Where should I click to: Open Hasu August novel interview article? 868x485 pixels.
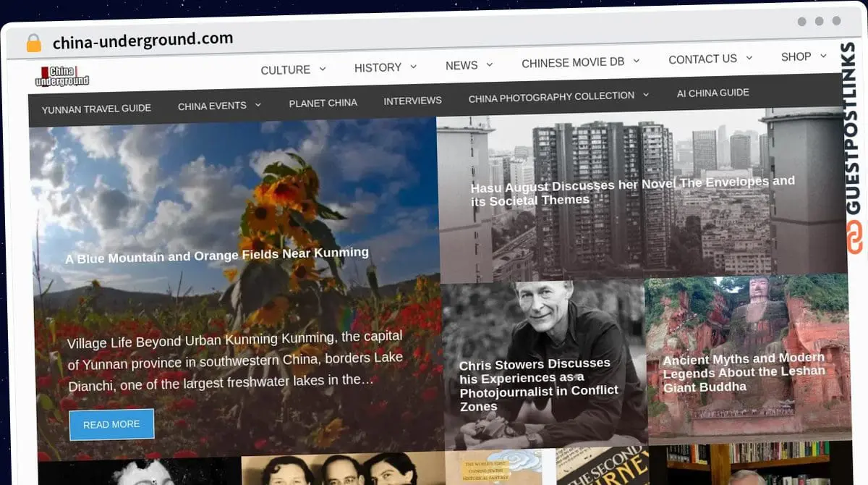click(x=632, y=190)
